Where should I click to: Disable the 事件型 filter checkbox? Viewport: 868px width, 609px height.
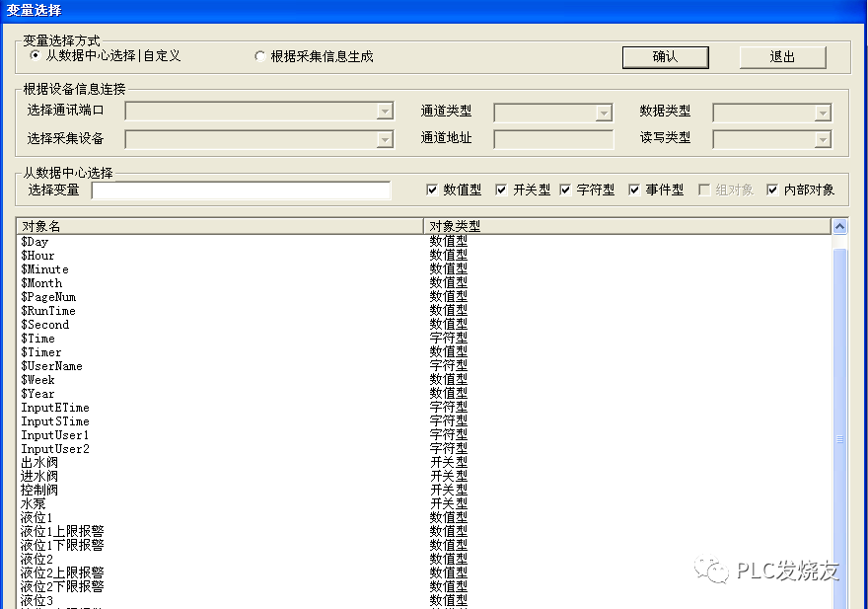pos(635,190)
